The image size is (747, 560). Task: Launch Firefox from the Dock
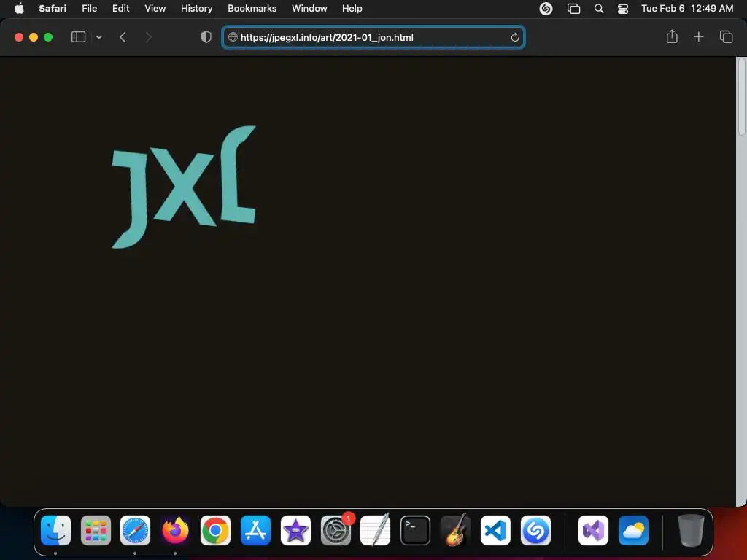(x=175, y=530)
